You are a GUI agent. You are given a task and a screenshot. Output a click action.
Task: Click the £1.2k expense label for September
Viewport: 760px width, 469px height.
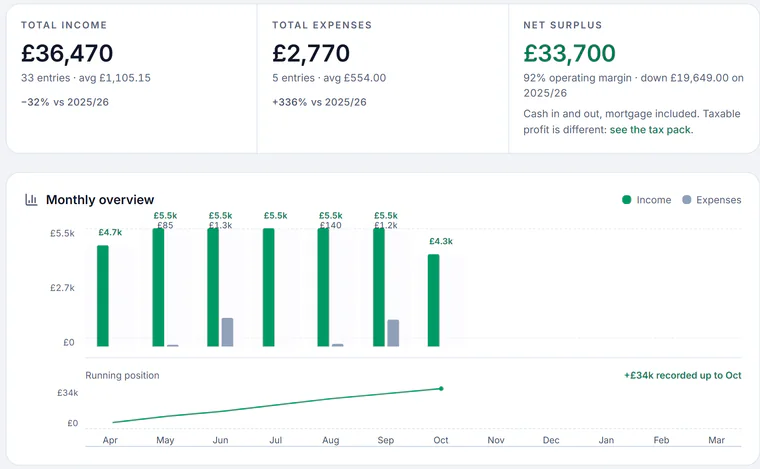click(386, 225)
